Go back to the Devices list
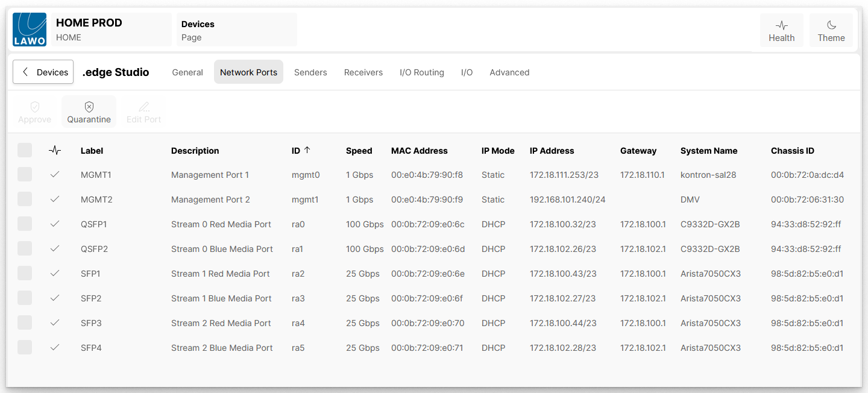 click(x=43, y=72)
